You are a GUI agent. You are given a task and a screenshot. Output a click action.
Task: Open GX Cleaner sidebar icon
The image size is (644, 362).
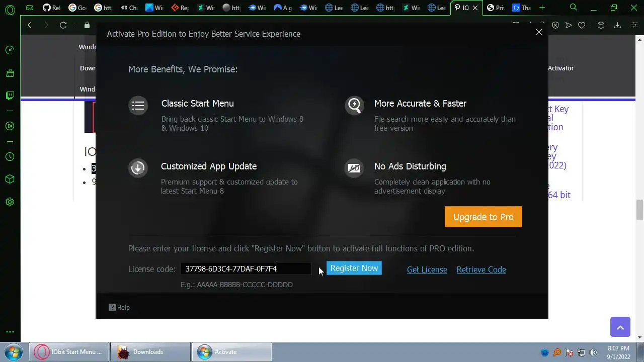click(10, 73)
